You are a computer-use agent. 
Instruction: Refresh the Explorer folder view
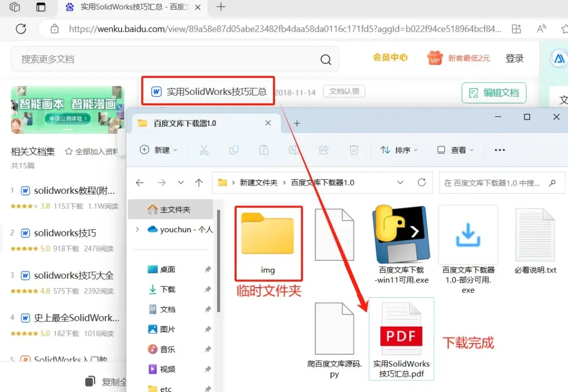pyautogui.click(x=422, y=182)
